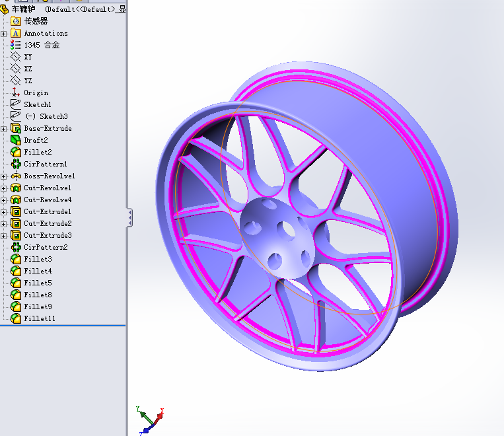Click the material icon beside 1345 合金

click(x=16, y=45)
